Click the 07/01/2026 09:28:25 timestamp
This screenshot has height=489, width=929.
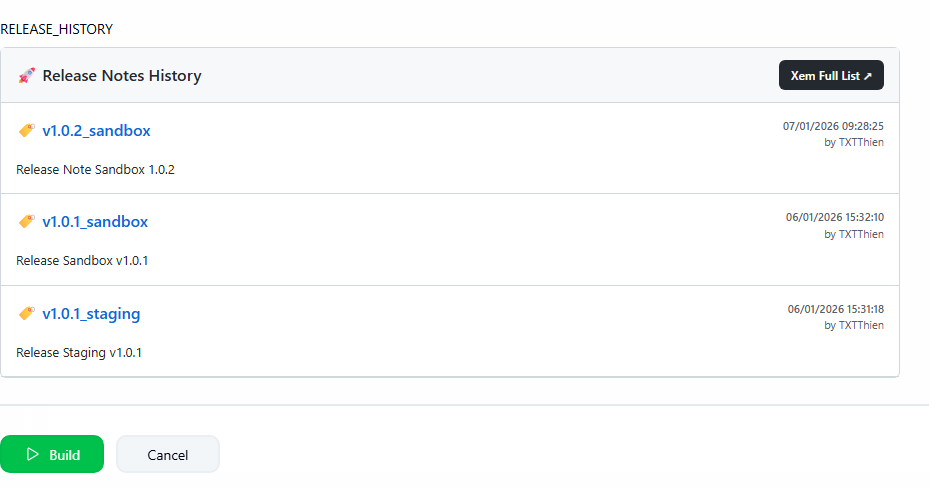point(833,126)
